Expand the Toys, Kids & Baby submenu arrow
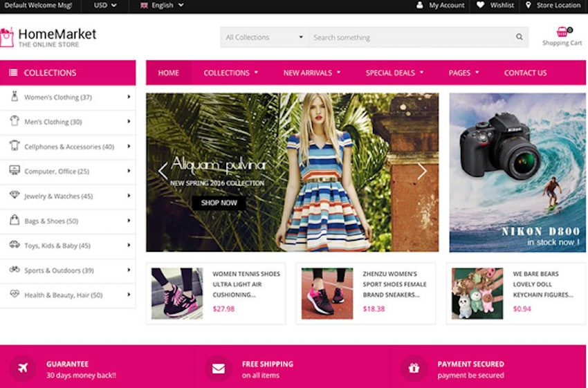The width and height of the screenshot is (588, 388). click(x=129, y=245)
